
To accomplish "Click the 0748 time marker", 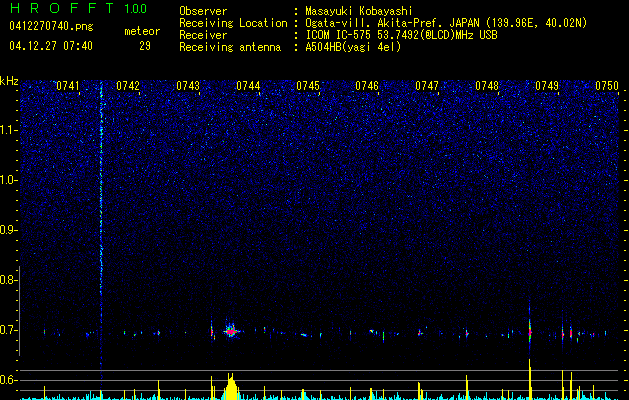I will click(487, 86).
